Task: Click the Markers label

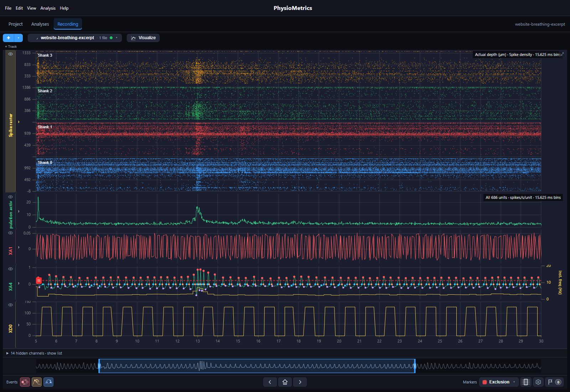Action: [x=470, y=382]
